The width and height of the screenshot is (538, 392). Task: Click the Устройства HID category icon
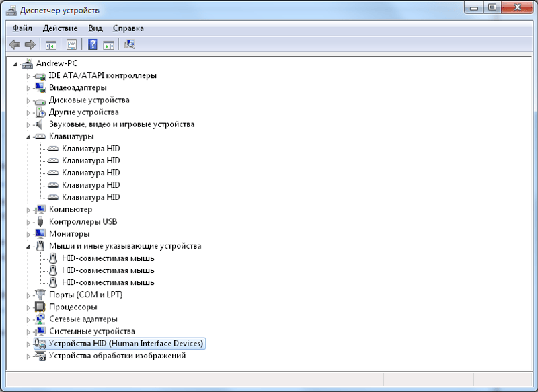pos(40,344)
